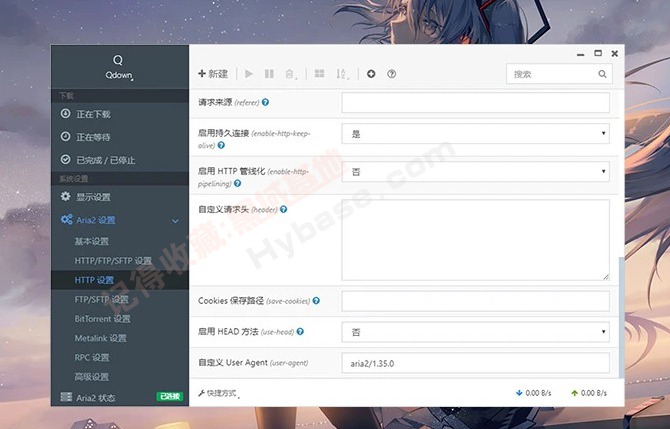Open the 已完成 / 已停止 list
Image resolution: width=670 pixels, height=429 pixels.
(x=120, y=160)
